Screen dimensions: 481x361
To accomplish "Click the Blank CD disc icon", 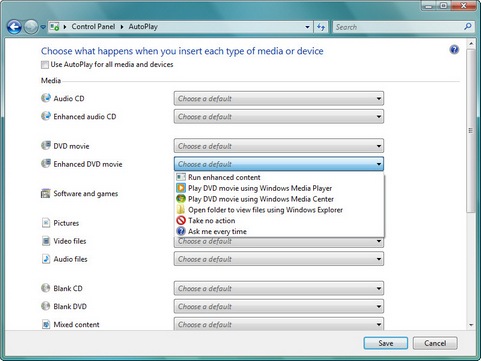I will [46, 288].
